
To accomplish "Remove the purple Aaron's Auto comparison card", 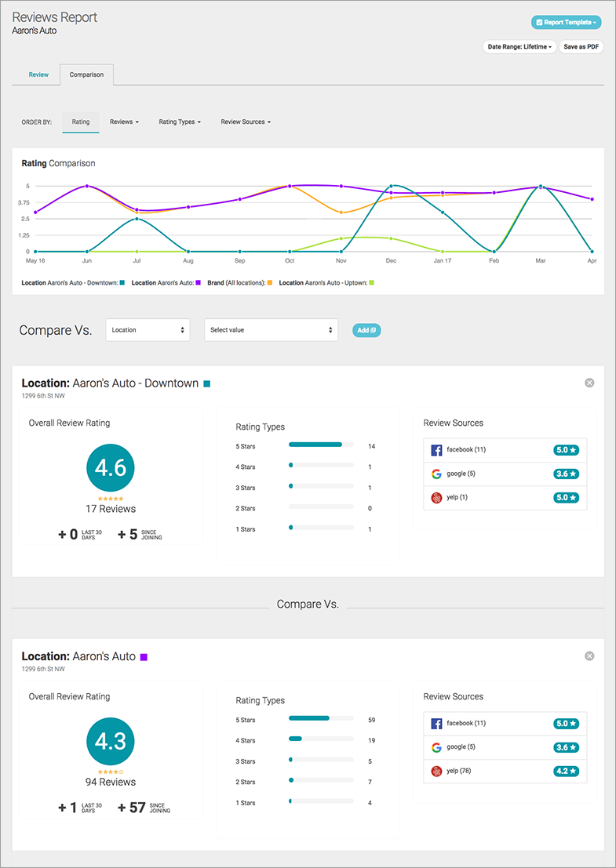I will point(589,656).
